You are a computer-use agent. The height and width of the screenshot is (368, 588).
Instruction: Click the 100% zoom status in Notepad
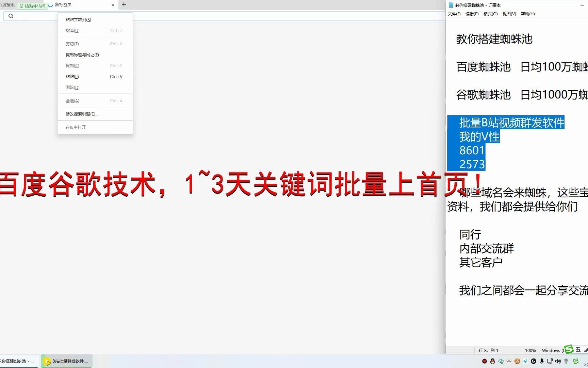pyautogui.click(x=530, y=350)
